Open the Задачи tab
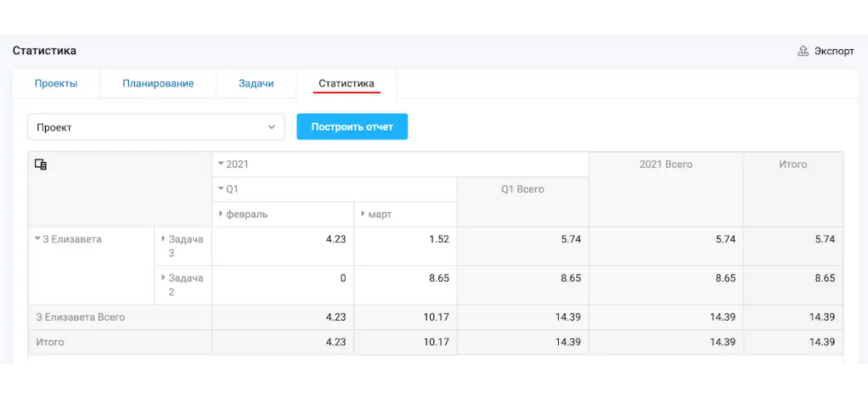 (256, 83)
